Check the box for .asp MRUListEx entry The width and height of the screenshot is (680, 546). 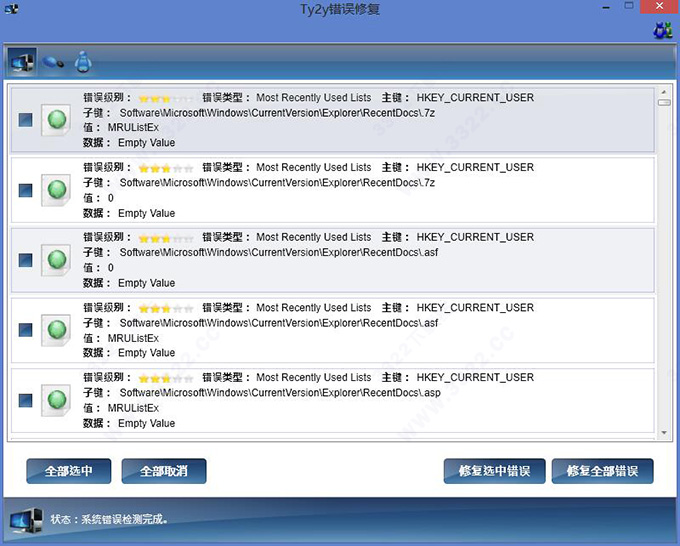click(x=26, y=400)
